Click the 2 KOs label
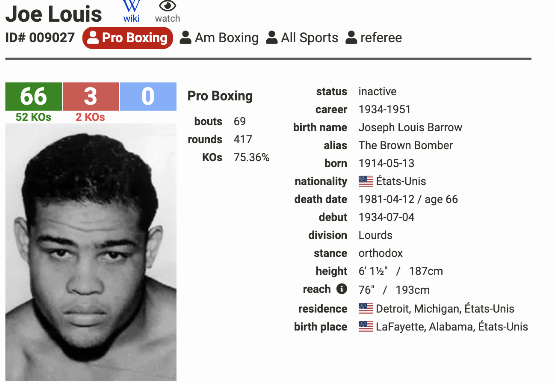Viewport: 554px width, 383px height. click(x=90, y=117)
